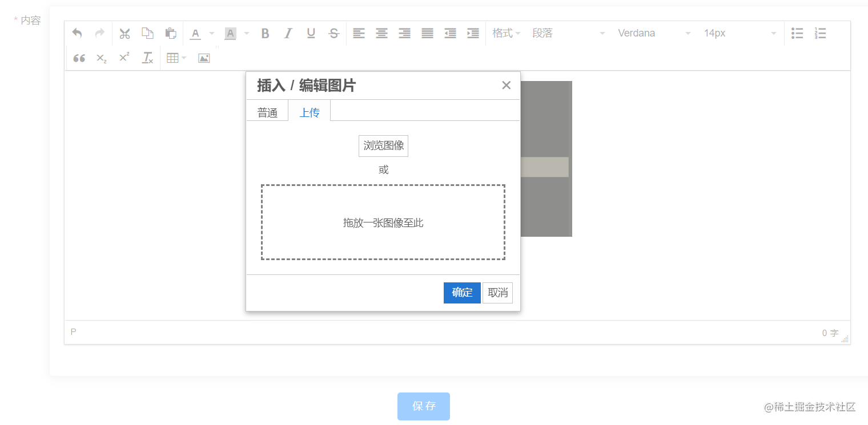Toggle underline formatting

tap(311, 33)
